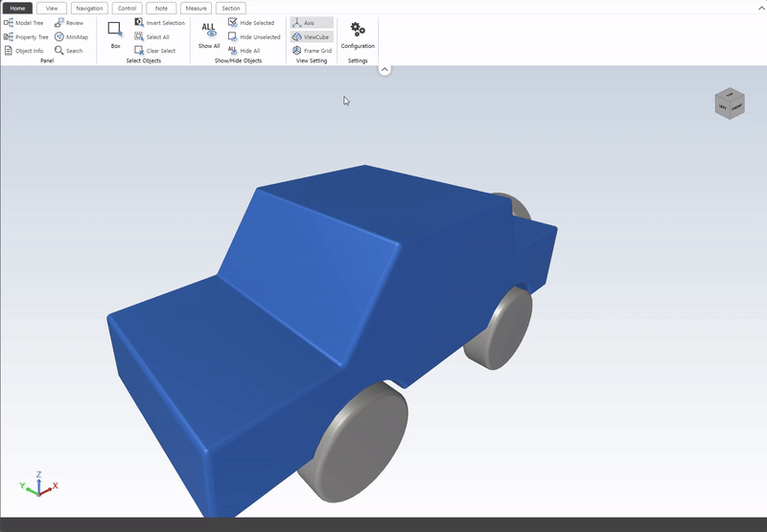Show the Object Info. panel
The image size is (767, 532).
(x=24, y=51)
